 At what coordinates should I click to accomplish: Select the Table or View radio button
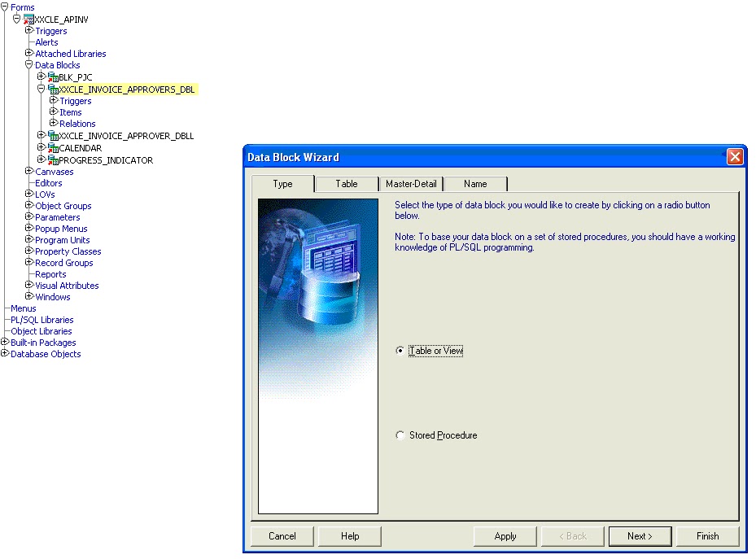coord(400,351)
